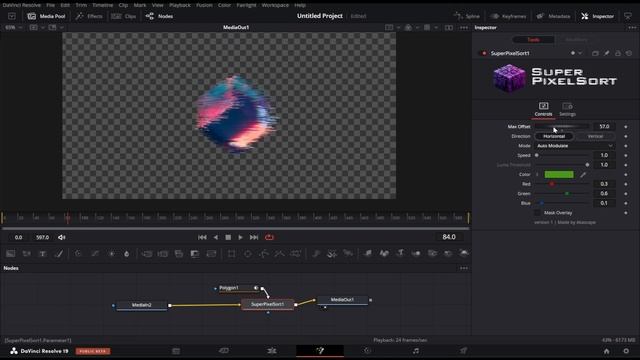Screen dimensions: 640x360
Task: Toggle the Media Pool panel
Action: [46, 16]
